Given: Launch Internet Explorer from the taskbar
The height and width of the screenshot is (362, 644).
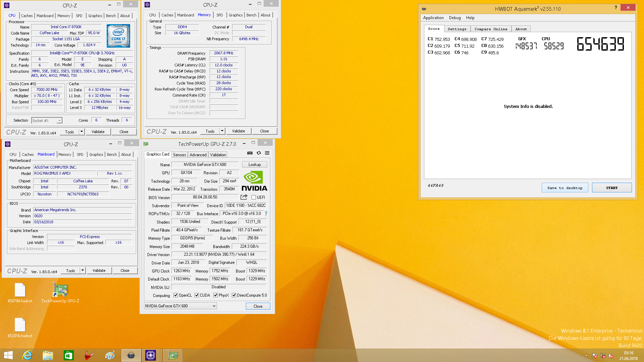Looking at the screenshot, I should click(x=27, y=355).
